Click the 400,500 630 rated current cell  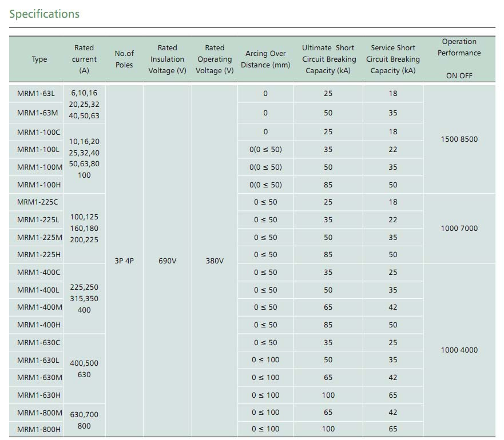(x=84, y=369)
